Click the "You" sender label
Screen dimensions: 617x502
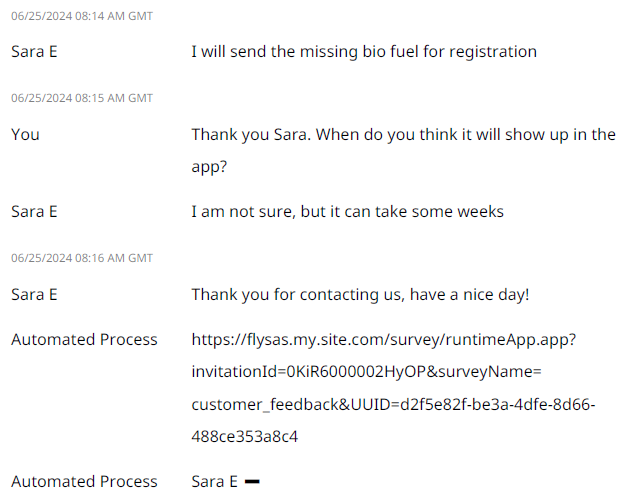coord(25,134)
